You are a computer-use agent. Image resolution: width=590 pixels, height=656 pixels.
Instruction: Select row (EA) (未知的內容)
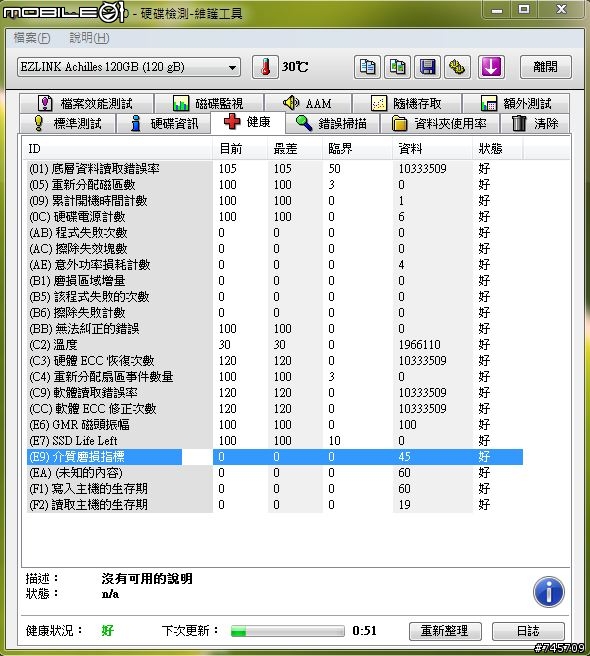275,473
